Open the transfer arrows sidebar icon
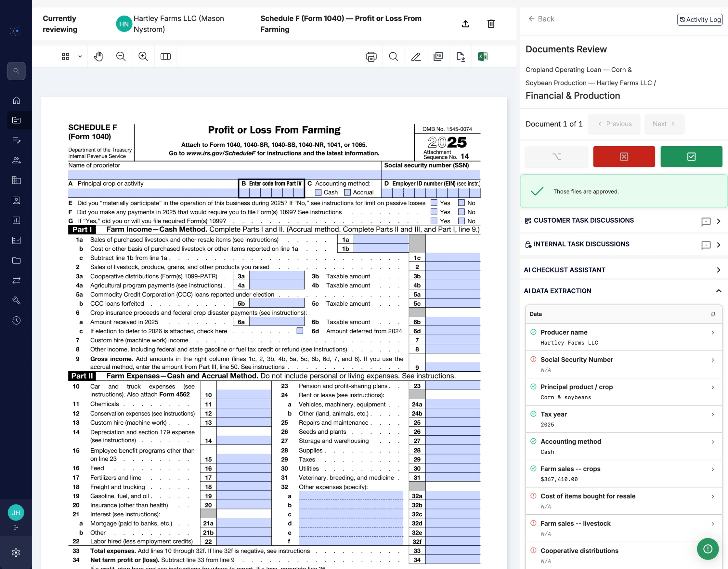Screen dimensions: 728x569 coord(16,280)
